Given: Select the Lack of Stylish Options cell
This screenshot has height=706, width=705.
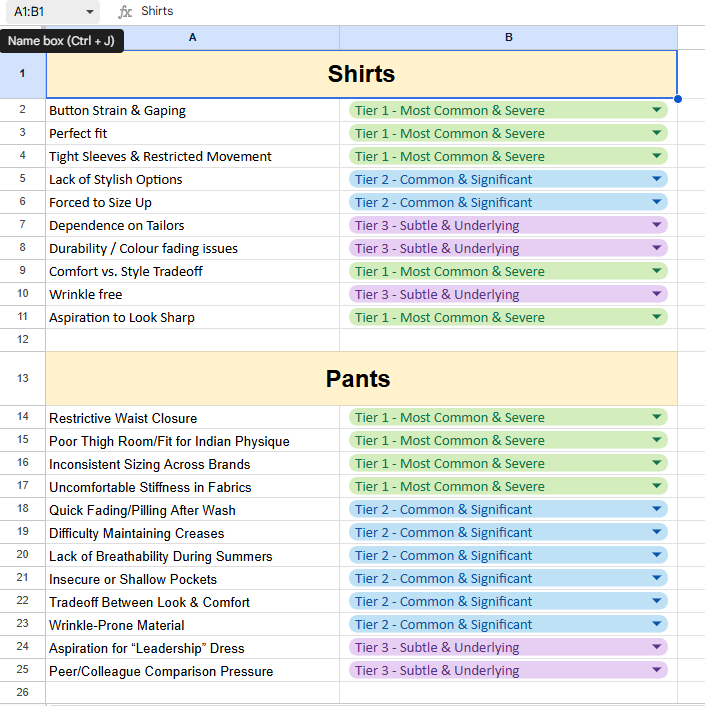Looking at the screenshot, I should pyautogui.click(x=192, y=180).
